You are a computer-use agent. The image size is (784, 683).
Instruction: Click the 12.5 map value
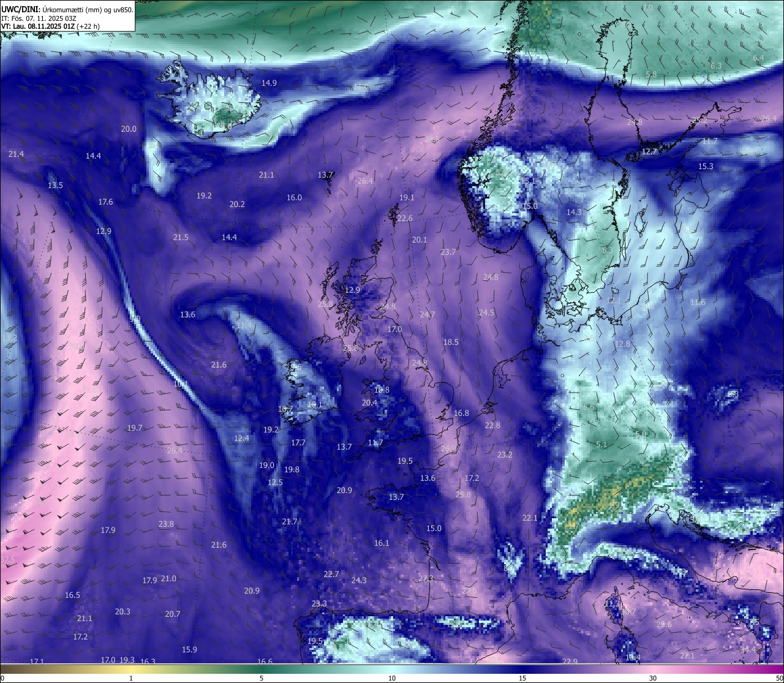(275, 482)
